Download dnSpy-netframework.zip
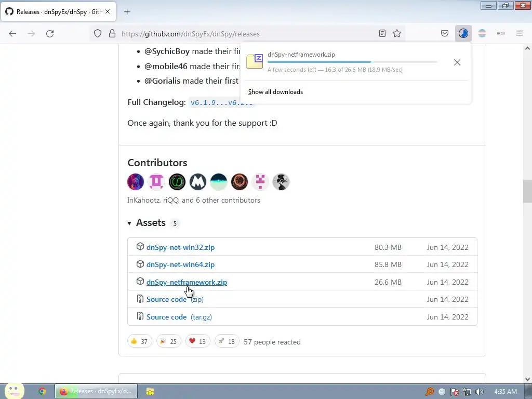 pos(187,282)
